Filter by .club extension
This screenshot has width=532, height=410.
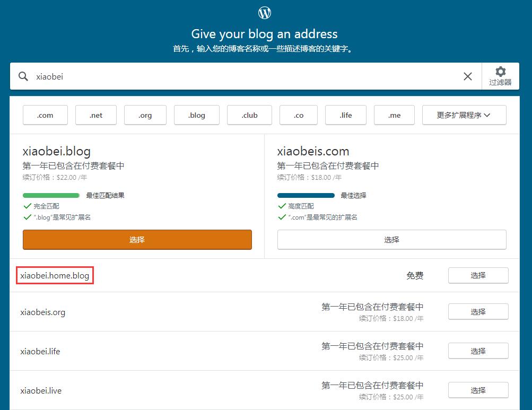point(249,115)
